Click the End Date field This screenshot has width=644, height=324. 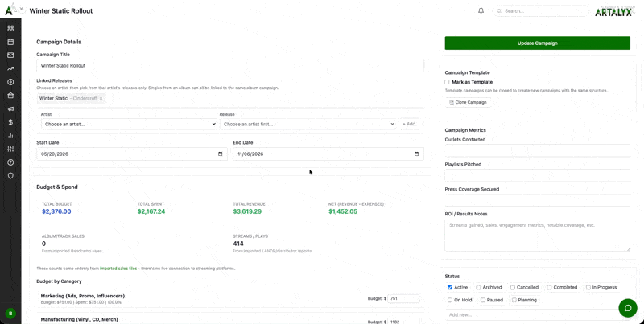[x=328, y=154]
